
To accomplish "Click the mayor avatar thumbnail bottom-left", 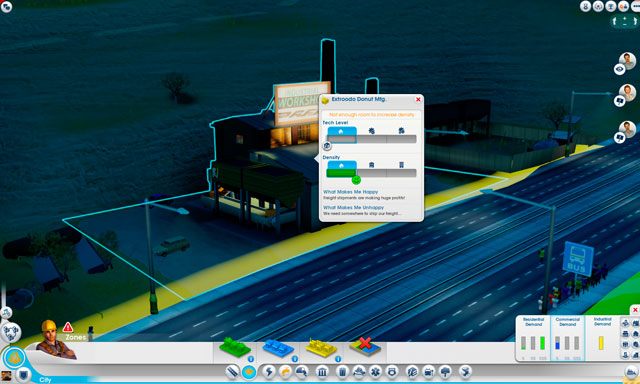I will tap(6, 376).
